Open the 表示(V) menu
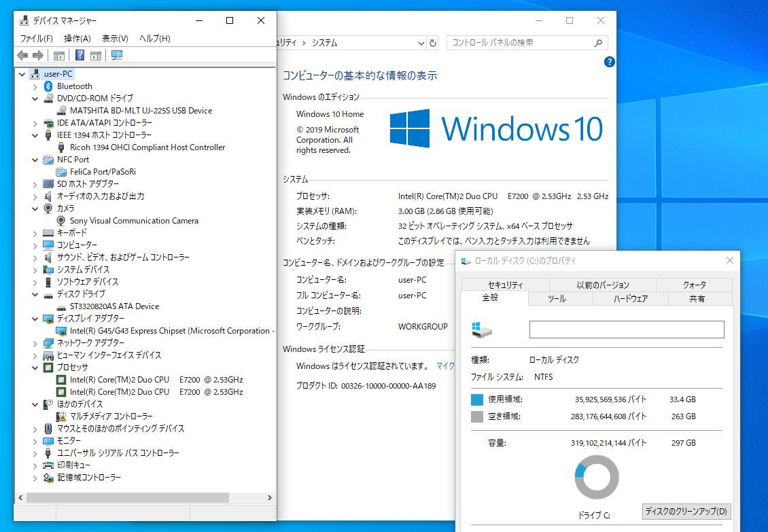768x532 pixels. click(115, 38)
